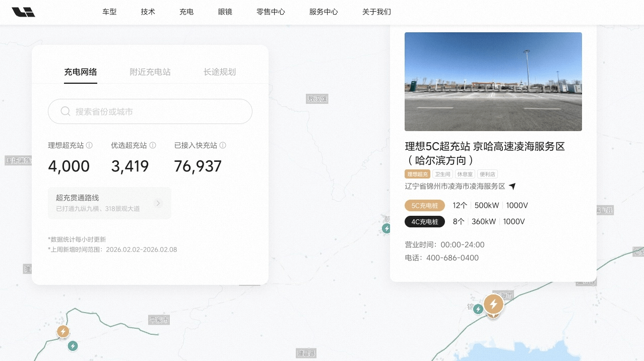Image resolution: width=644 pixels, height=361 pixels.
Task: Expand 超充贯通路线 using its chevron arrow
Action: click(158, 203)
